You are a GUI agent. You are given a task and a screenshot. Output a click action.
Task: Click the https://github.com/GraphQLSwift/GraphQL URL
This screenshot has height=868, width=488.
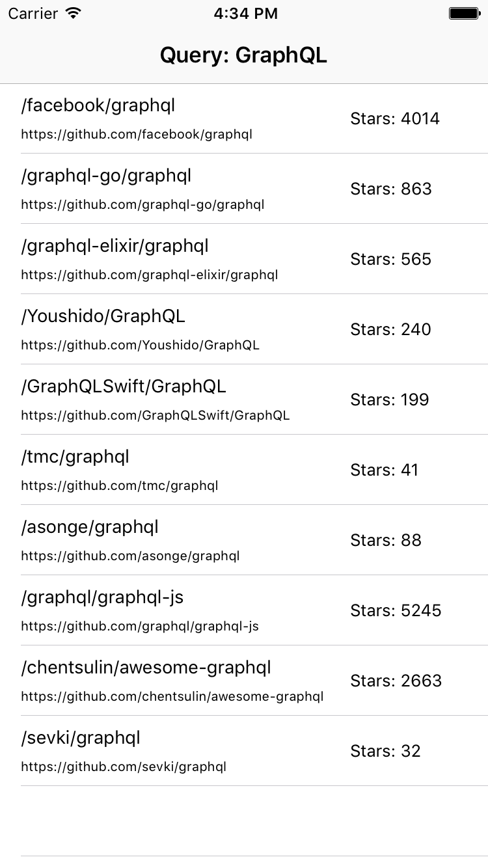[x=156, y=416]
